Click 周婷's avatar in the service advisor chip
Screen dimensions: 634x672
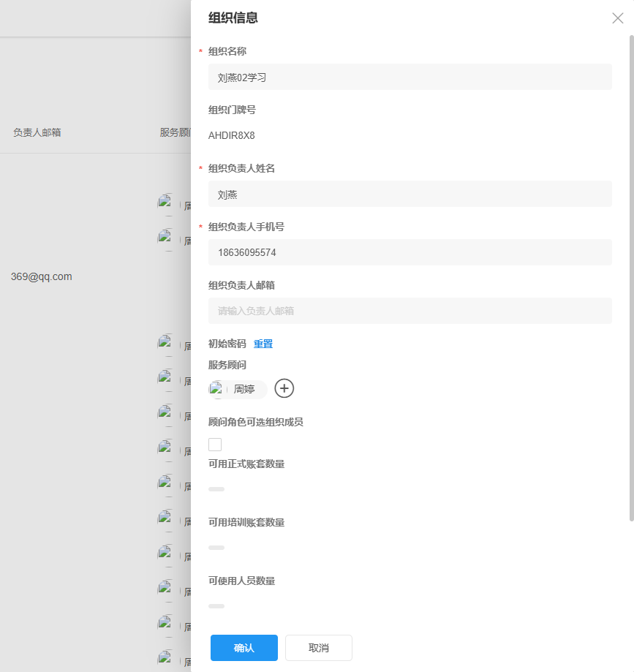coord(217,389)
